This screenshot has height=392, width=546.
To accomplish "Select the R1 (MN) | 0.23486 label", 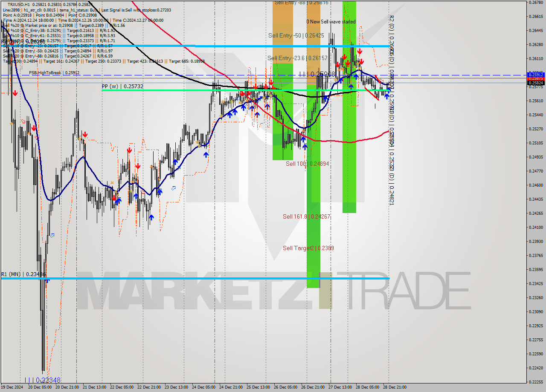I will tap(23, 274).
